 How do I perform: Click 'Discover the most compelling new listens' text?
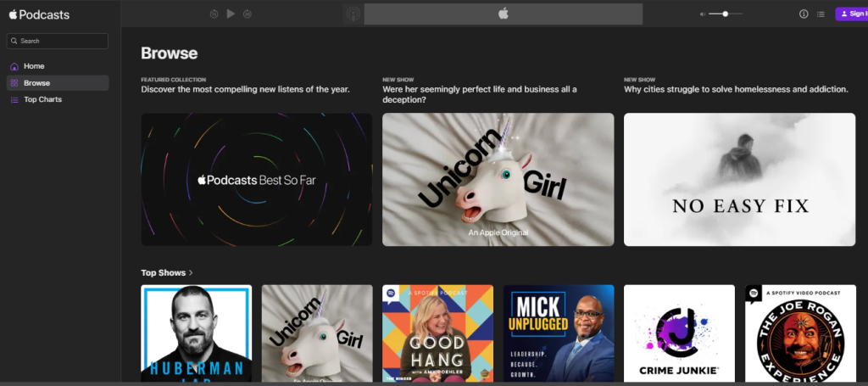pos(245,89)
